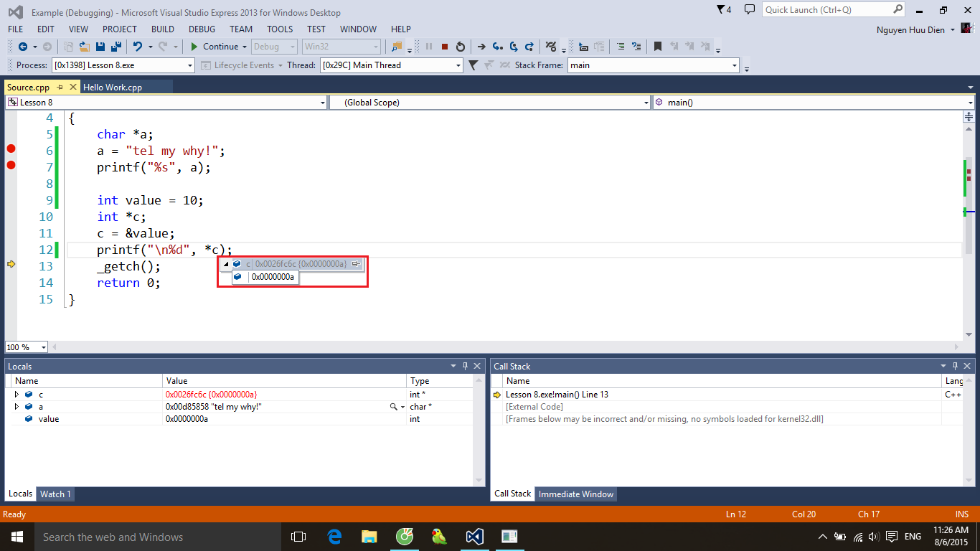Remove the breakpoint on line 7
This screenshot has height=551, width=980.
click(x=11, y=165)
